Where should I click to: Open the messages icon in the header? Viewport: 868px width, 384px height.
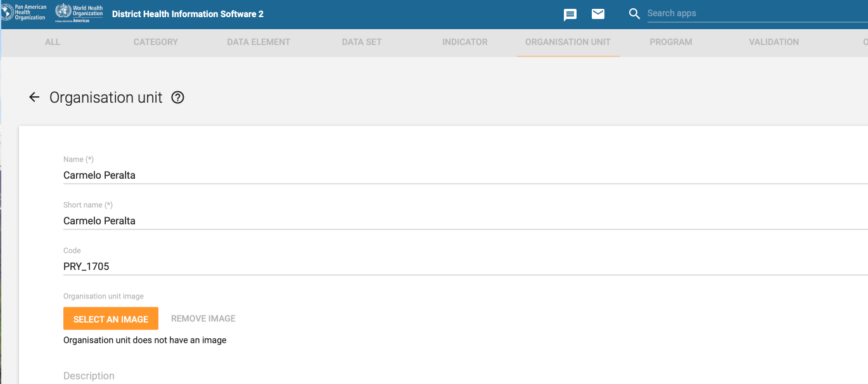[x=570, y=14]
